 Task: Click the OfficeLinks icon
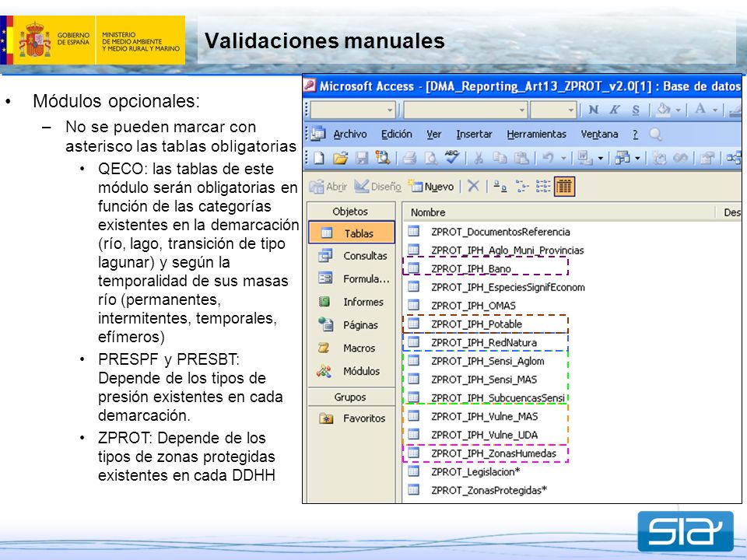tap(584, 158)
